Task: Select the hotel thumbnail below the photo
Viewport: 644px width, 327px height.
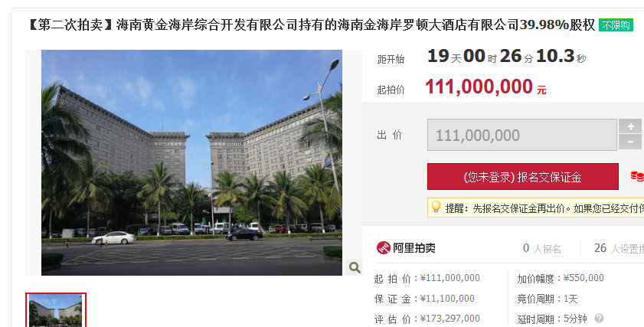Action: [x=56, y=310]
